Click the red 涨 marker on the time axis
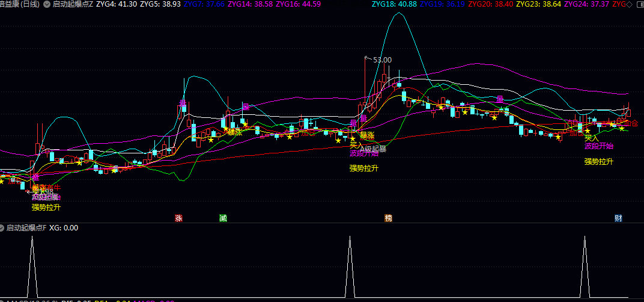644x302 pixels. [178, 218]
